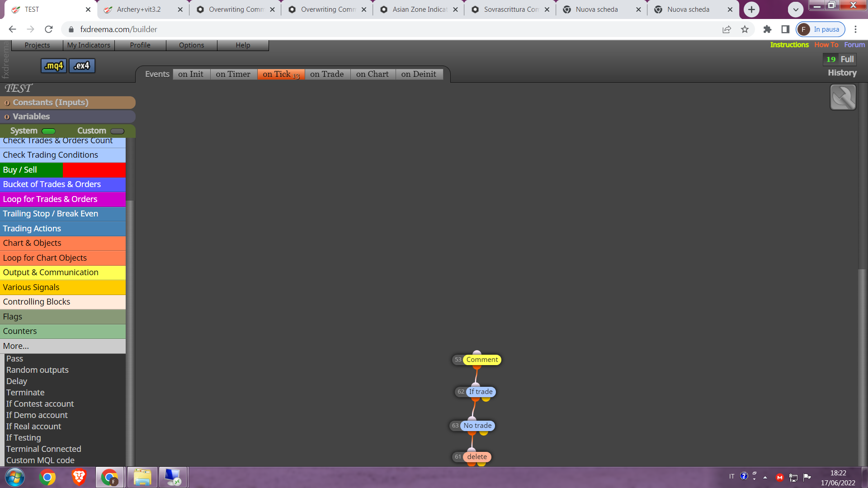
Task: Collapse the More... category
Action: pyautogui.click(x=63, y=346)
